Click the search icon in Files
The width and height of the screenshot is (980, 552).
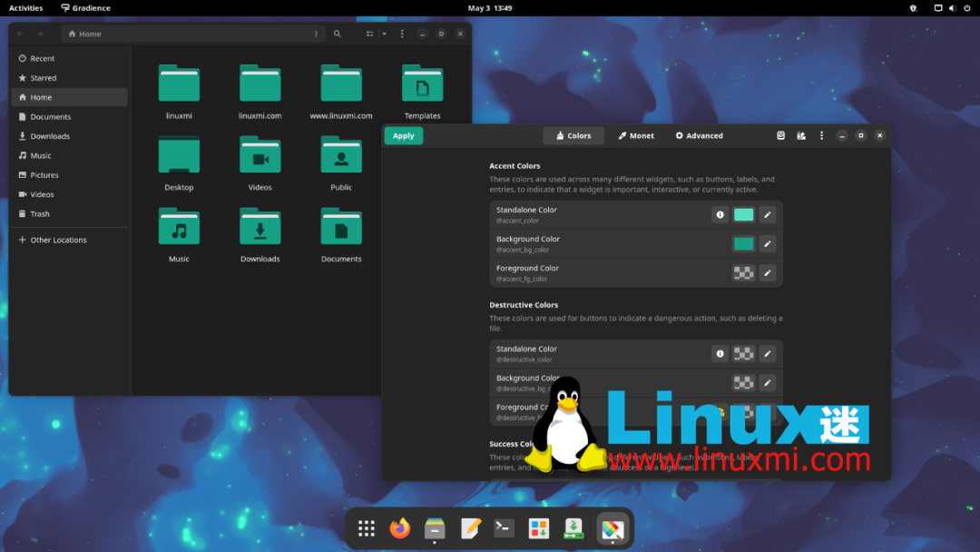click(338, 34)
